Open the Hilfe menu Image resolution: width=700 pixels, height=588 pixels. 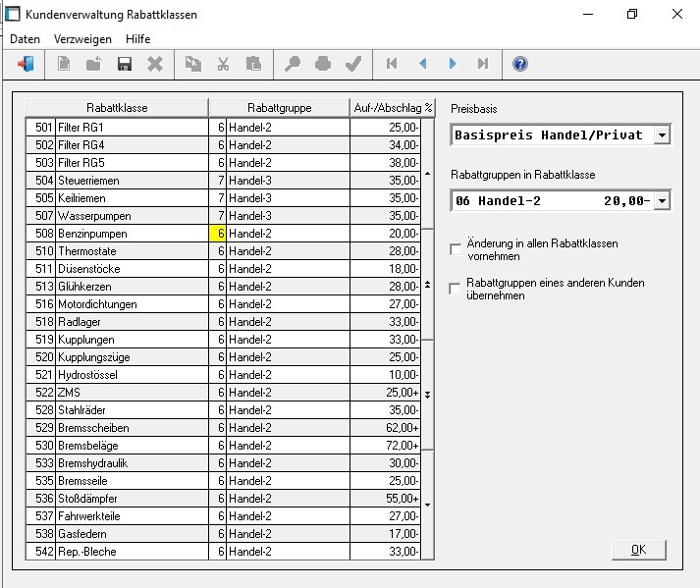point(138,39)
